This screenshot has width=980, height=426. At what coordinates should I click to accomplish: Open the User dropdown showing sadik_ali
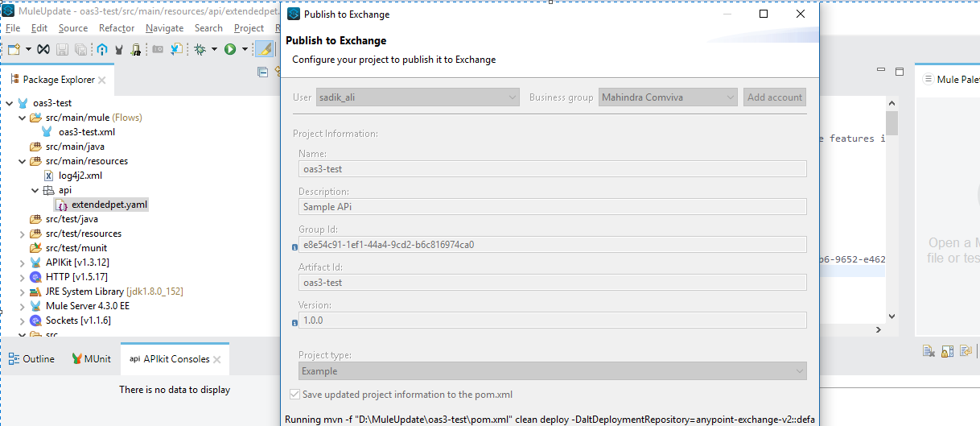[x=418, y=97]
